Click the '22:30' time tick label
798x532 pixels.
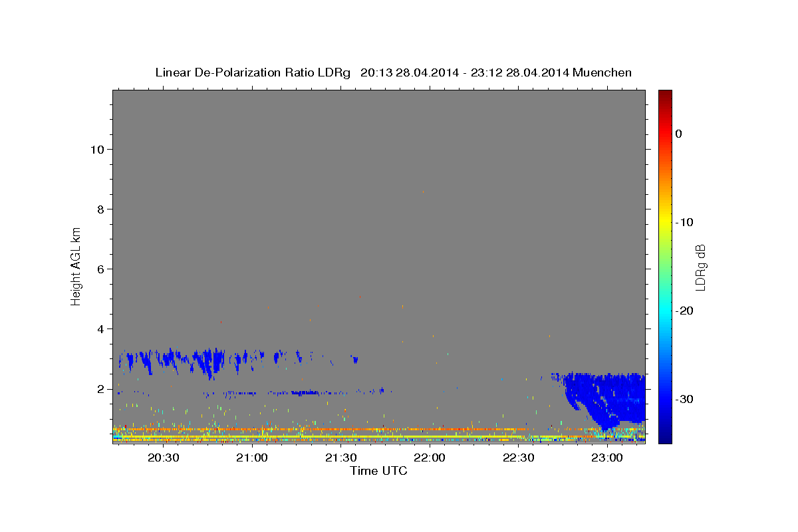[x=518, y=458]
